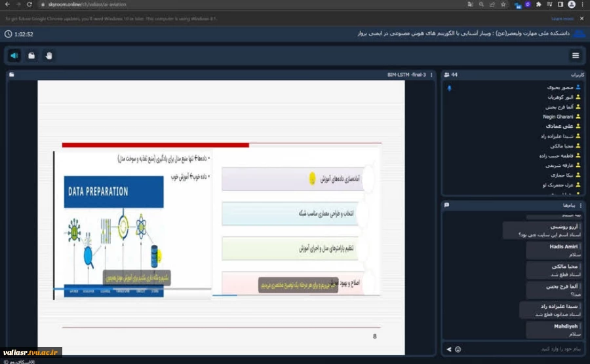The width and height of the screenshot is (590, 364).
Task: Open the media control icon
Action: [550, 5]
